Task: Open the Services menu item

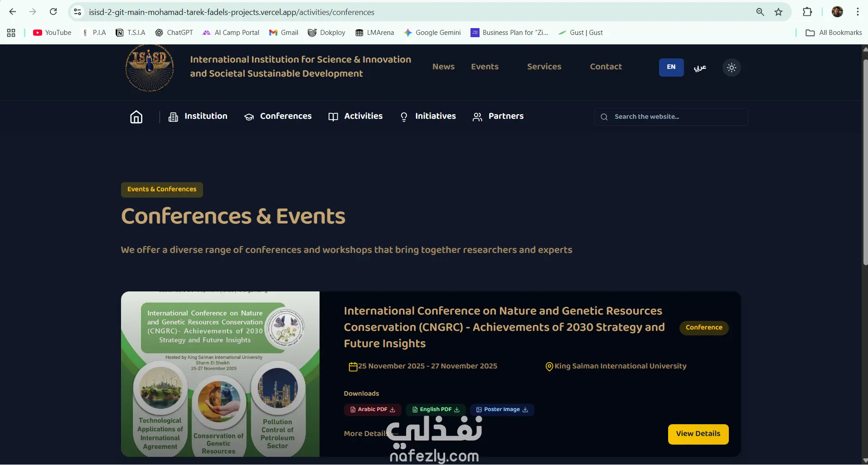Action: pos(544,67)
